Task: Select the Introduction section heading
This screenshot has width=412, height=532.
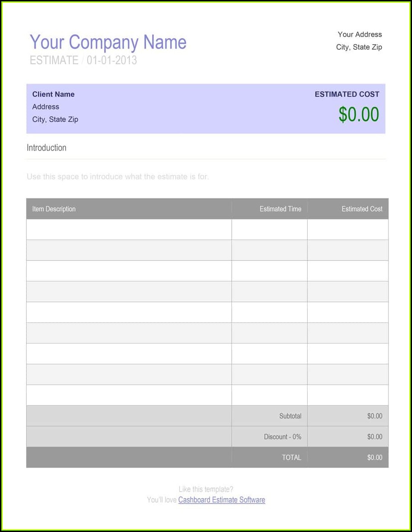Action: point(47,148)
